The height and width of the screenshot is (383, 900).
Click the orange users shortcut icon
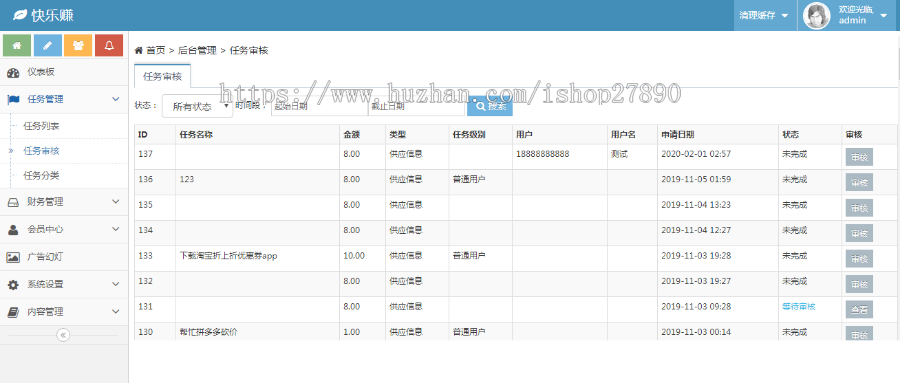[x=78, y=45]
